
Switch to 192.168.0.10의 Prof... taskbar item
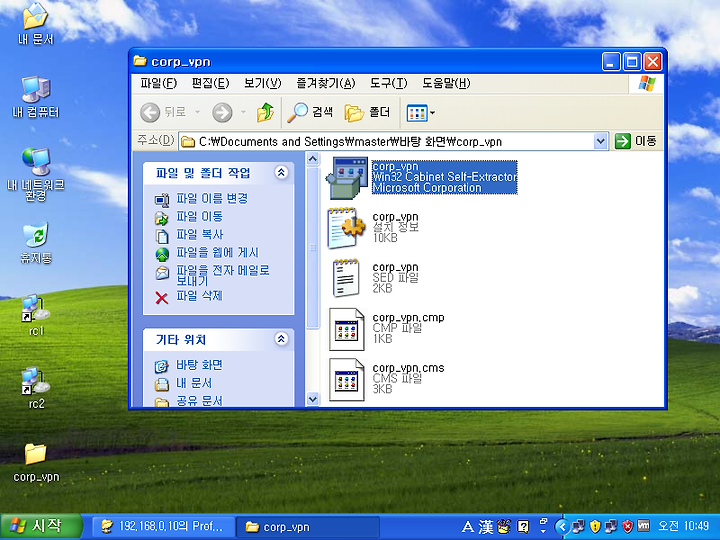point(164,526)
